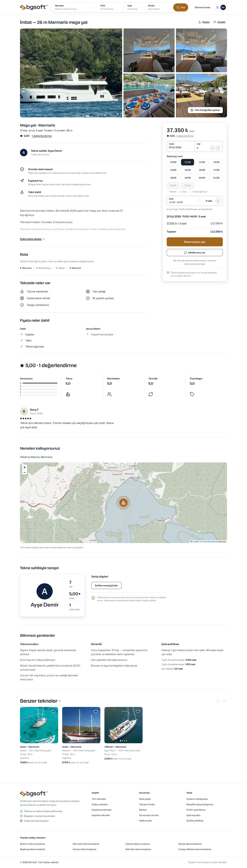The width and height of the screenshot is (247, 868).
Task: Favorite the Ege Yıldızı sailboat card
Action: click(138, 712)
